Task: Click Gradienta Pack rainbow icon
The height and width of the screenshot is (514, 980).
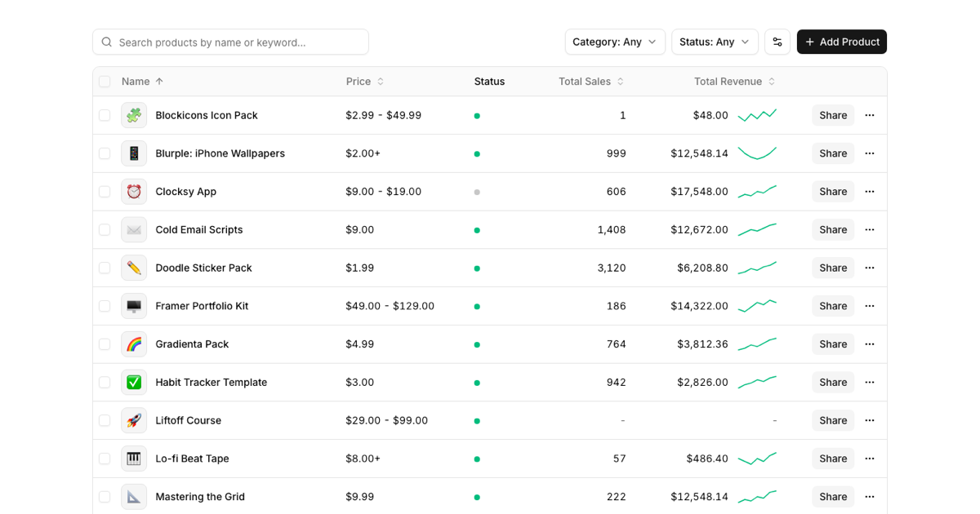Action: tap(134, 344)
